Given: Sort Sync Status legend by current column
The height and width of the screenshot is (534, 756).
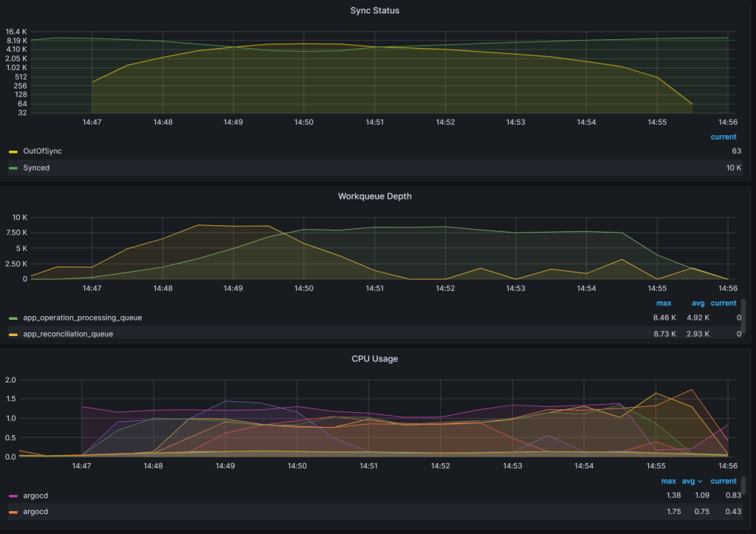Looking at the screenshot, I should coord(724,137).
